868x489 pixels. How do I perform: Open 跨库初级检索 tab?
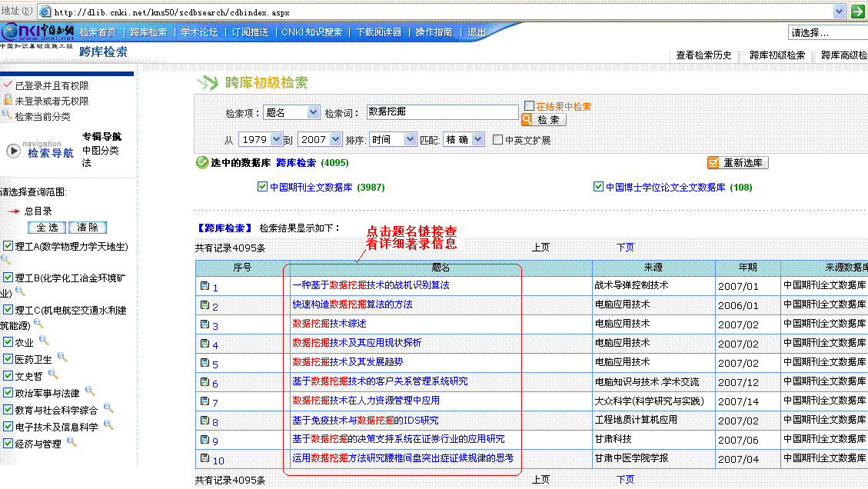click(x=777, y=55)
